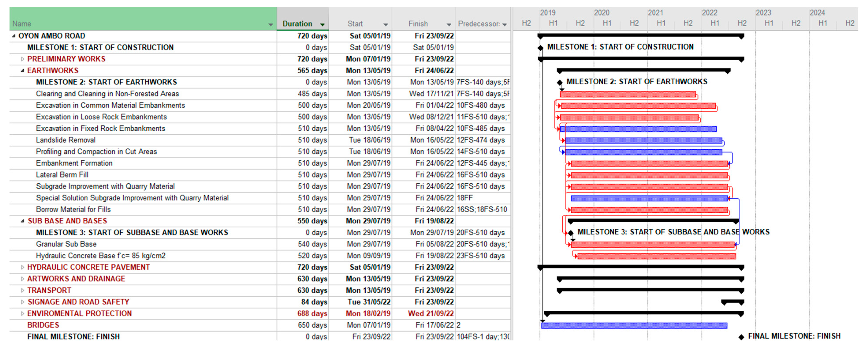Expand the HYDRAULIC CONCRETE PAVEMENT group
The height and width of the screenshot is (351, 868).
click(22, 267)
